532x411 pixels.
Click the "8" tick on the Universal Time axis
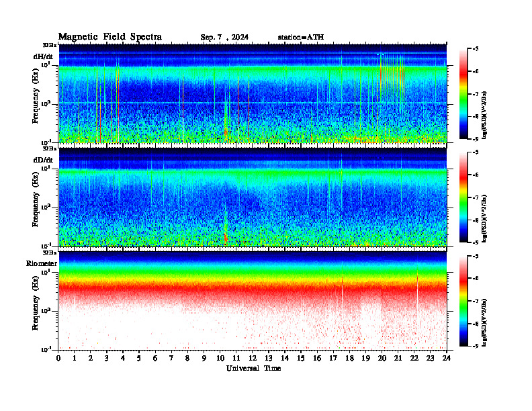point(187,359)
